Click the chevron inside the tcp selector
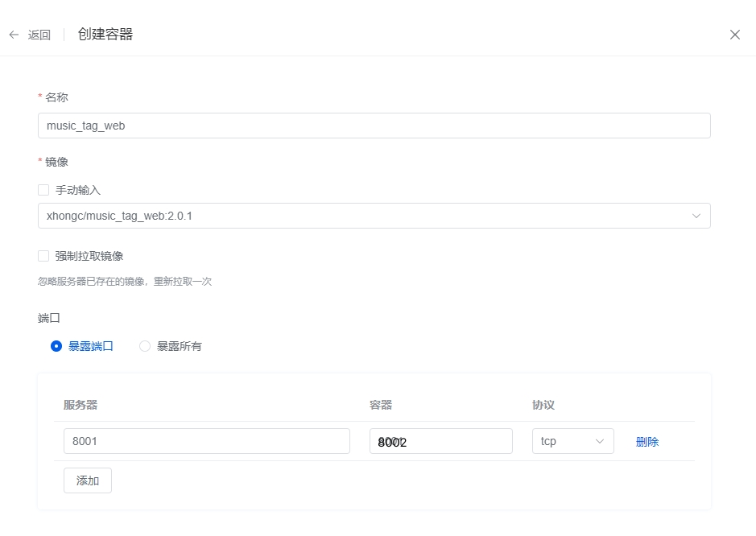The image size is (756, 536). (x=599, y=441)
